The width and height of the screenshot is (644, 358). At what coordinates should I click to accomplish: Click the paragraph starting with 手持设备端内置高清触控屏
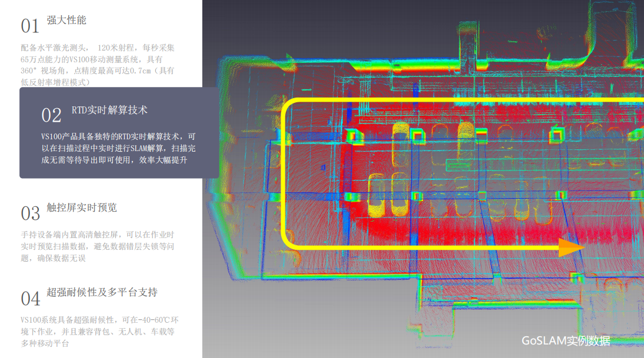pos(98,246)
